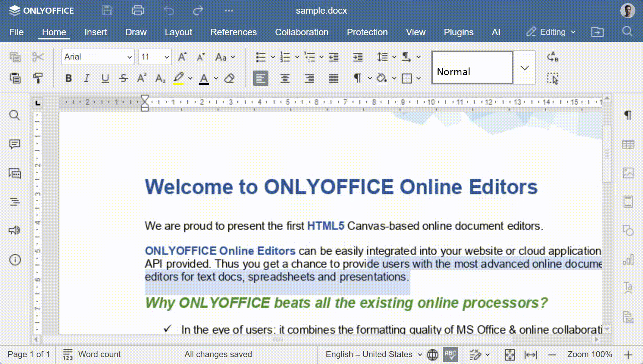643x364 pixels.
Task: Open the Select all tool in ribbon
Action: [x=553, y=78]
